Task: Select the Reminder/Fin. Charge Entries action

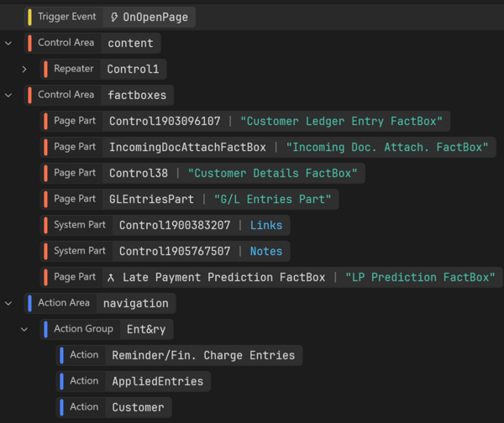Action: pyautogui.click(x=180, y=355)
